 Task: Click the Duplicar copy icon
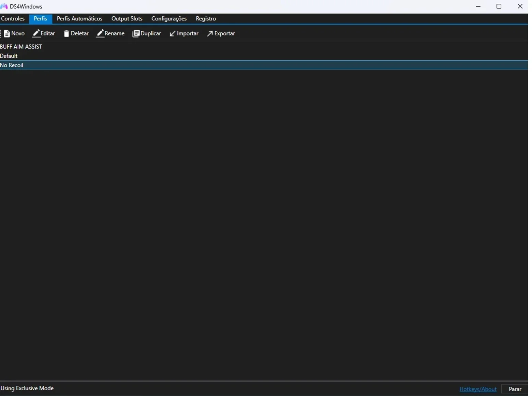pyautogui.click(x=136, y=33)
